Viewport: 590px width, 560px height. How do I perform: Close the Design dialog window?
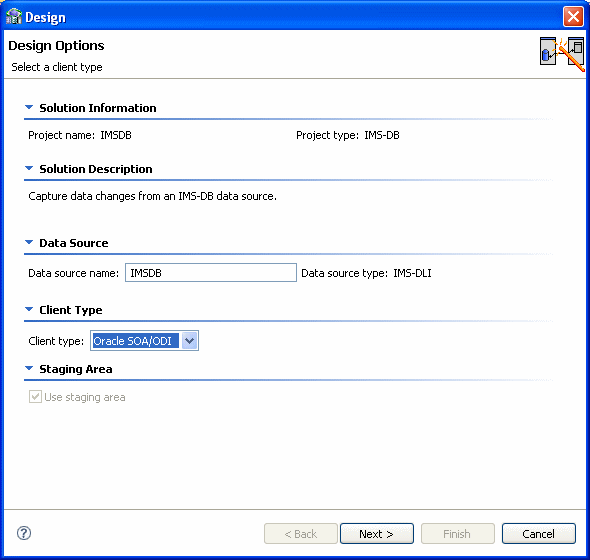pyautogui.click(x=573, y=17)
